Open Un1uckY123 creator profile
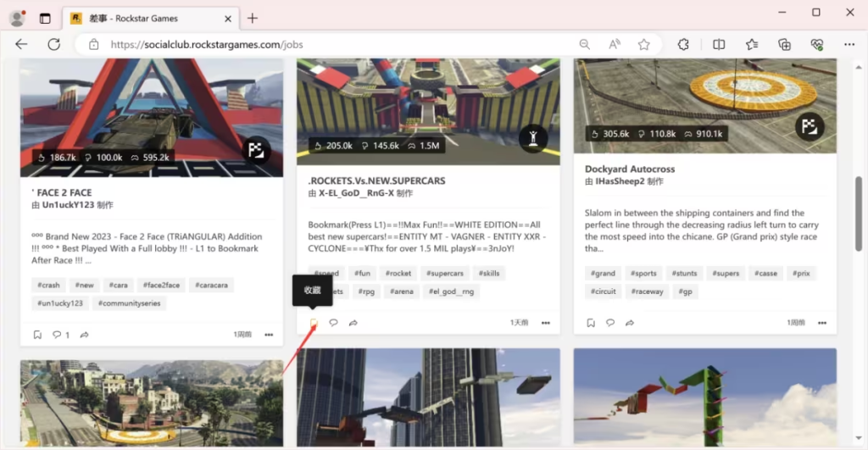868x450 pixels. point(68,205)
